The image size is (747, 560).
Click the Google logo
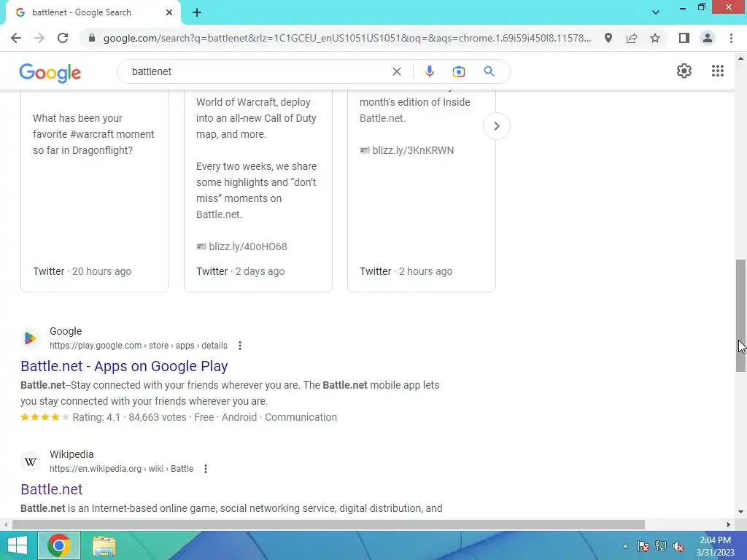tap(50, 73)
